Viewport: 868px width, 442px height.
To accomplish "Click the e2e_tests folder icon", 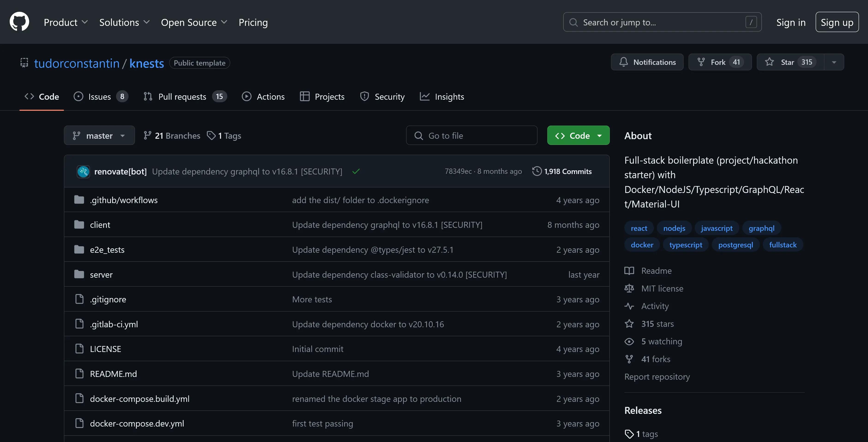I will point(79,250).
